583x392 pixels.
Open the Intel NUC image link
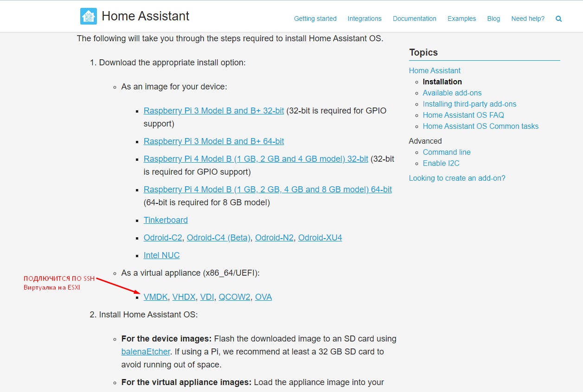[161, 255]
